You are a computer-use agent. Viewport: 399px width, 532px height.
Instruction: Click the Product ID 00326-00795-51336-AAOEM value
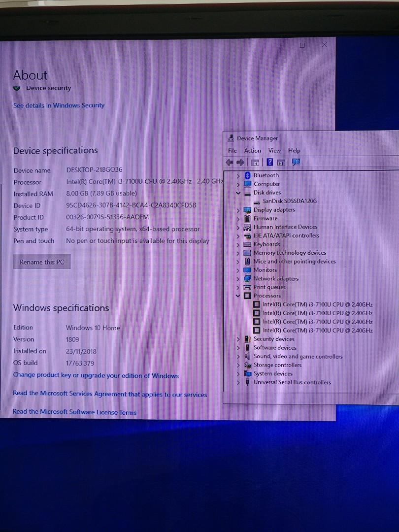tap(107, 217)
